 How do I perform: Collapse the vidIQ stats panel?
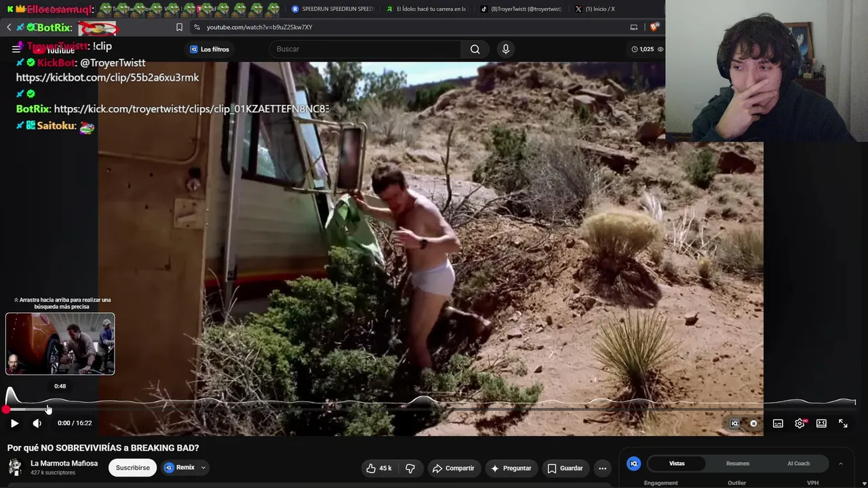click(840, 464)
